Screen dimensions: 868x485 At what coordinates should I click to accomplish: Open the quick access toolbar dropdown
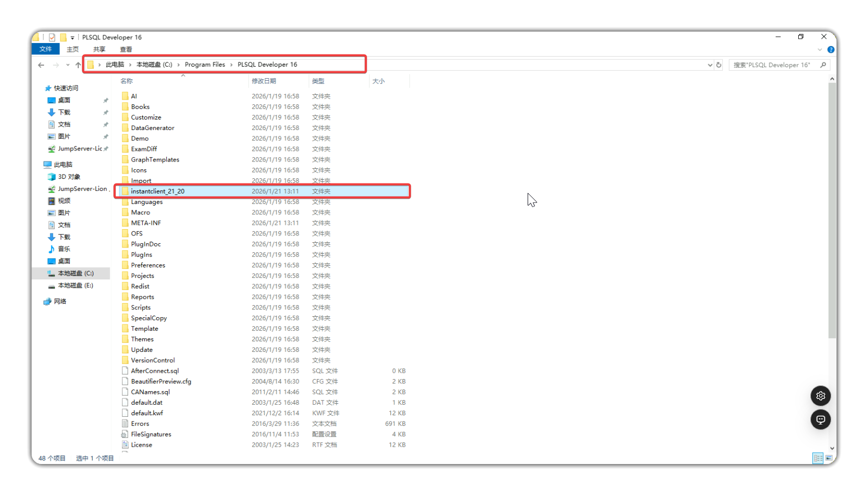click(x=72, y=38)
